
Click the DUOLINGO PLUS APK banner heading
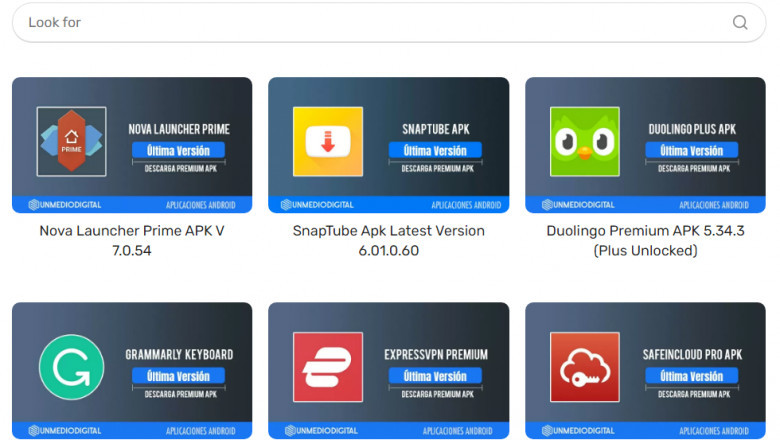pos(692,129)
